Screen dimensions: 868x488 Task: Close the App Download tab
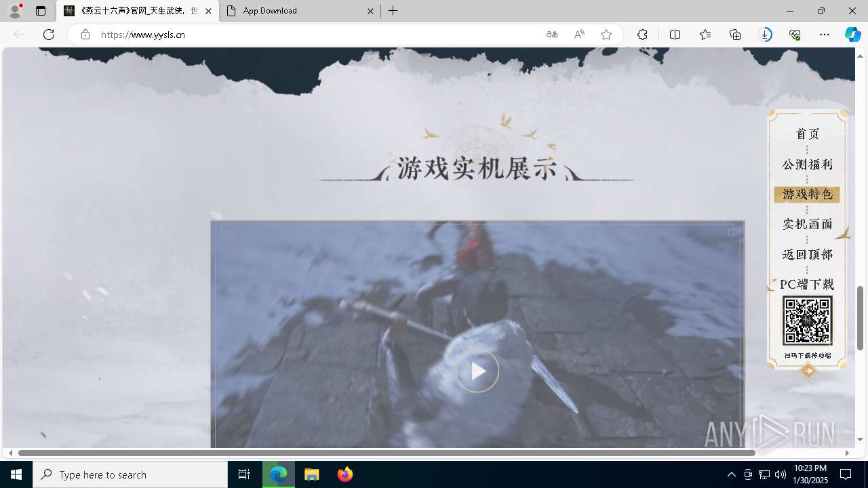(x=370, y=11)
